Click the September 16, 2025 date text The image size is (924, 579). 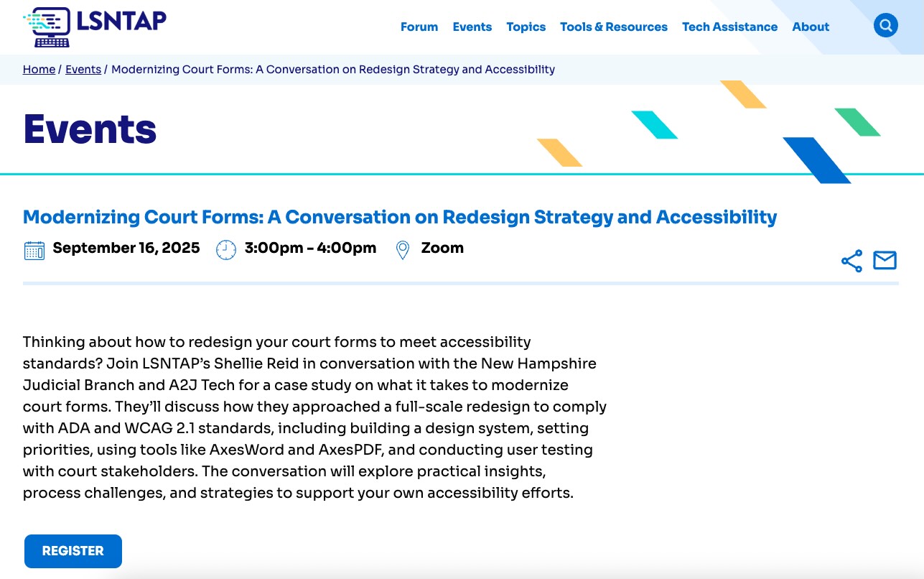click(126, 248)
